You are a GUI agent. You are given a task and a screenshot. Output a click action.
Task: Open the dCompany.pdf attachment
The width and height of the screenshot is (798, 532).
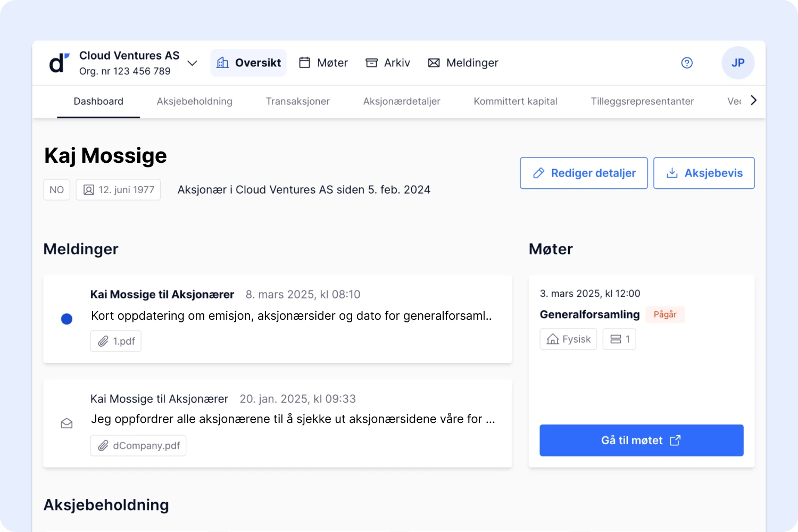[138, 445]
